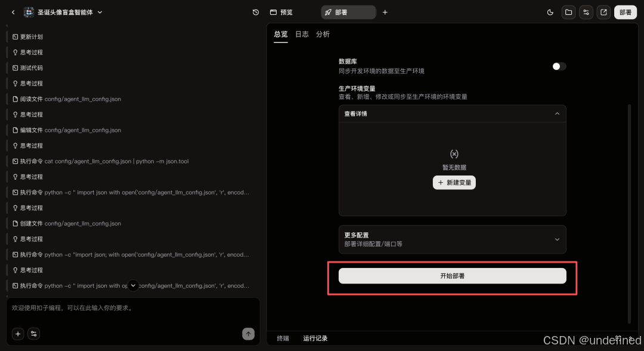Open the folder icon in the top bar
This screenshot has height=351, width=644.
(568, 13)
